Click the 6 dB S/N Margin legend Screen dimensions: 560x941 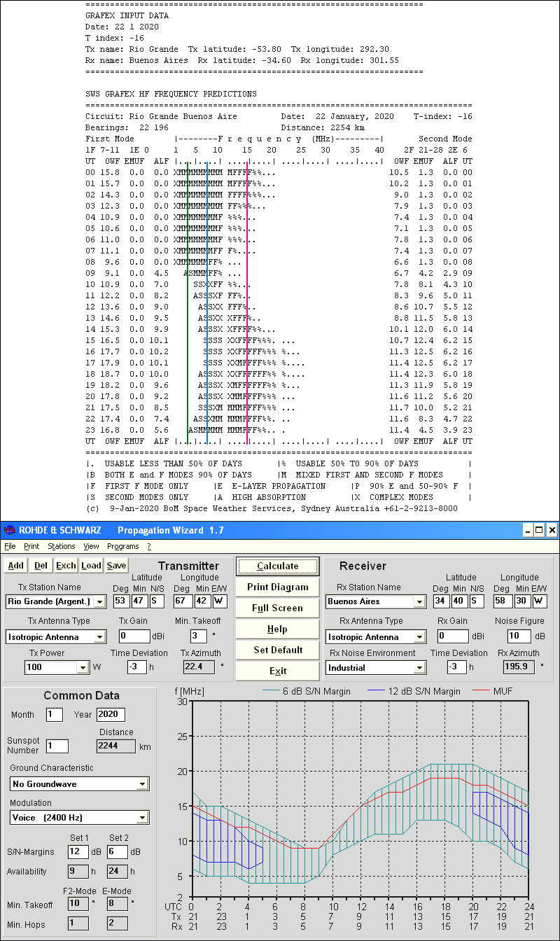316,691
